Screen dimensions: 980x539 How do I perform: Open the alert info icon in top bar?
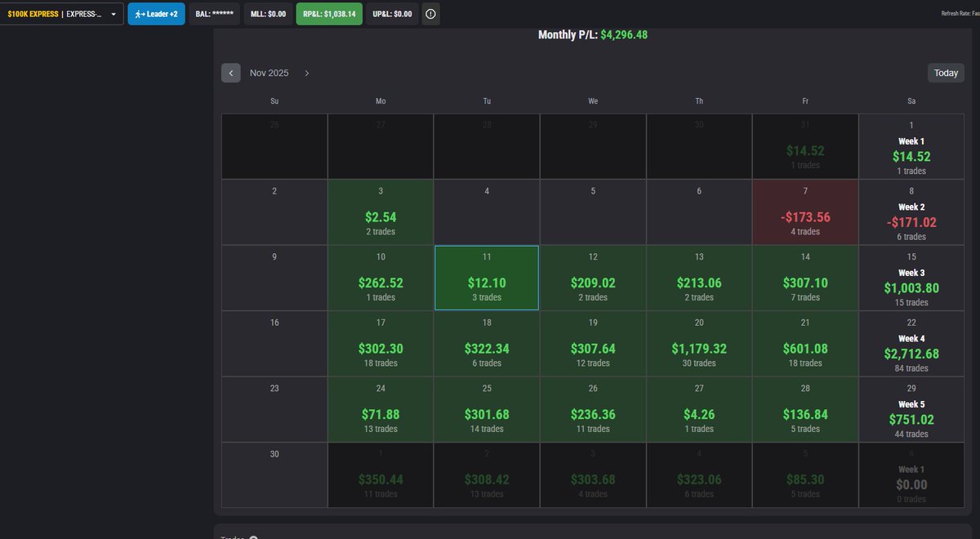point(430,14)
